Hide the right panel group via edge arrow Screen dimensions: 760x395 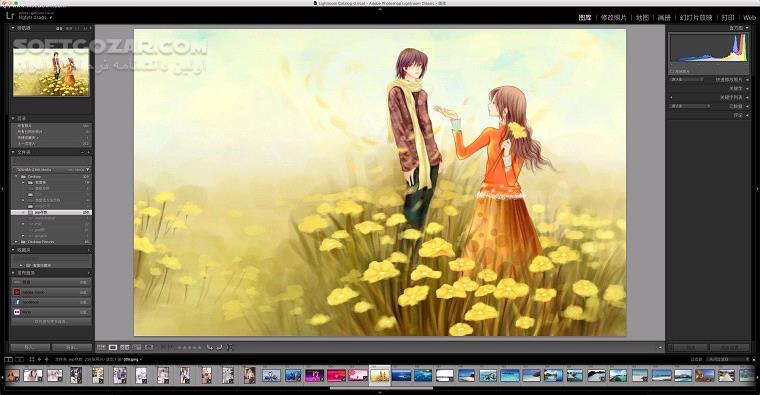click(x=758, y=189)
